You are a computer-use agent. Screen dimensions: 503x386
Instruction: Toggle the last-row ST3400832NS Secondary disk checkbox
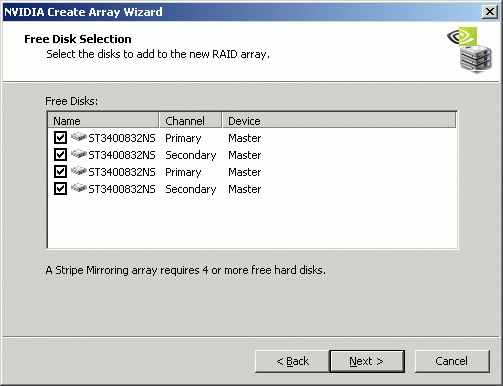tap(60, 189)
